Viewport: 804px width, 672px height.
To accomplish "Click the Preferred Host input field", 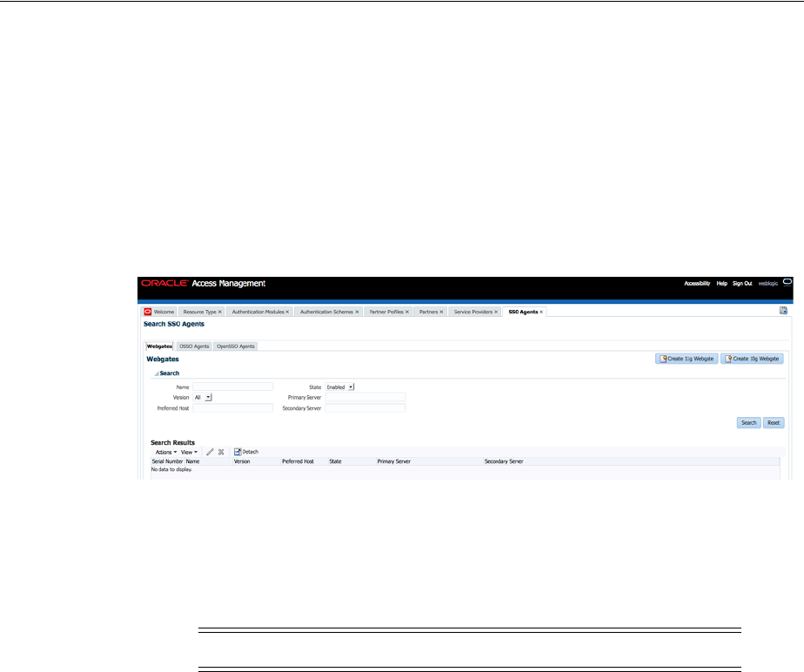I will [x=233, y=408].
